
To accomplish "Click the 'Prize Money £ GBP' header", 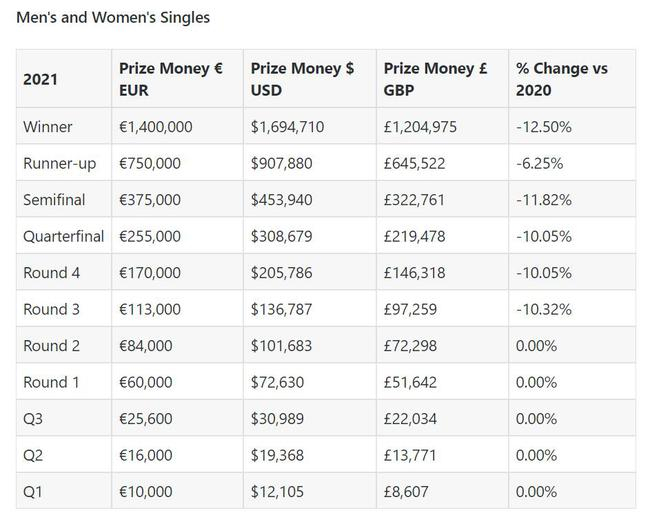I will (435, 79).
